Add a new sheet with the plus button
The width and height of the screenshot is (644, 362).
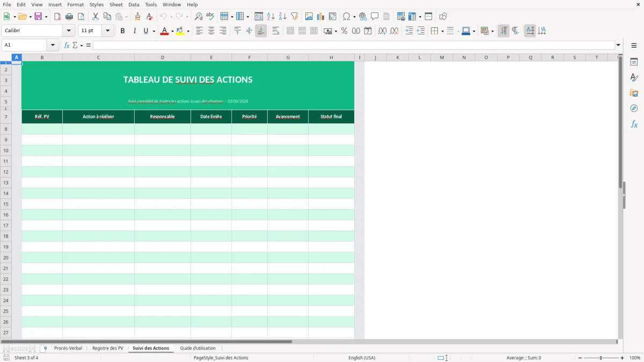point(45,348)
